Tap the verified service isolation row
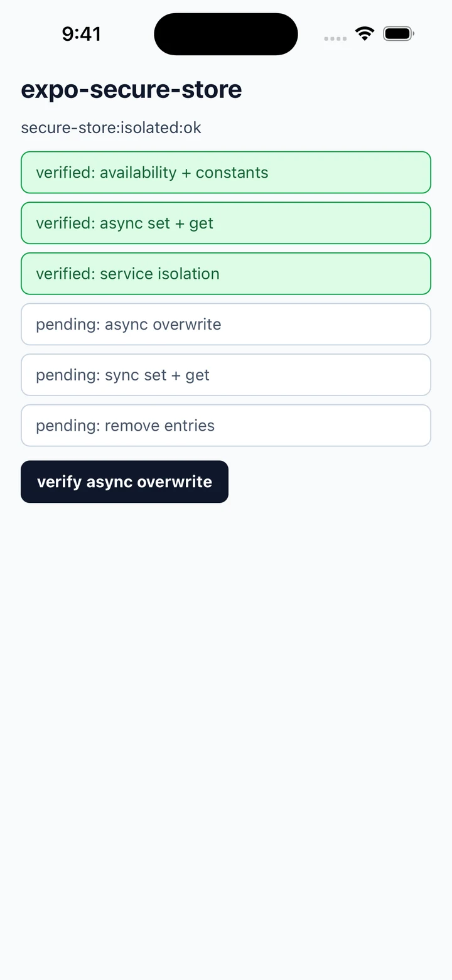Image resolution: width=452 pixels, height=980 pixels. [x=226, y=274]
